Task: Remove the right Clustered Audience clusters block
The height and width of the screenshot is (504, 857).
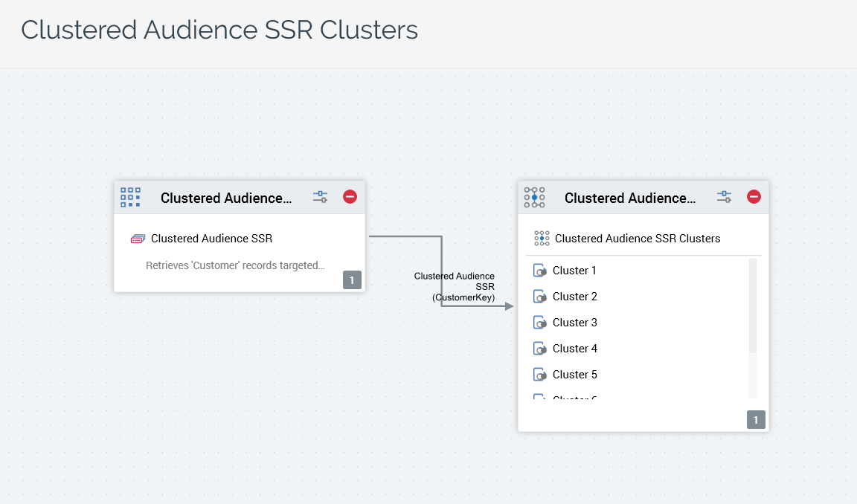Action: pos(754,197)
